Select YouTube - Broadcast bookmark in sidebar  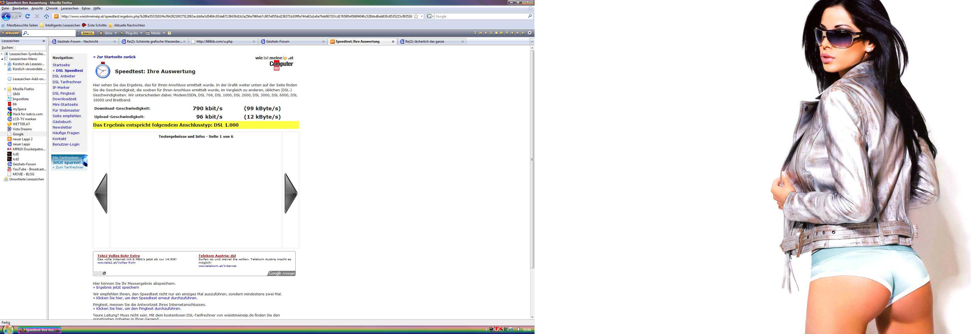pyautogui.click(x=27, y=169)
